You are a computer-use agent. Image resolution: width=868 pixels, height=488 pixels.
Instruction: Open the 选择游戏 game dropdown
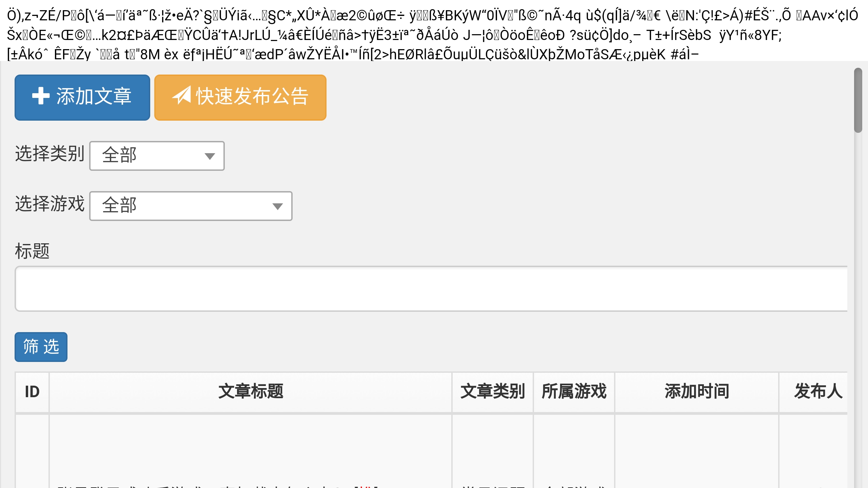coord(191,206)
